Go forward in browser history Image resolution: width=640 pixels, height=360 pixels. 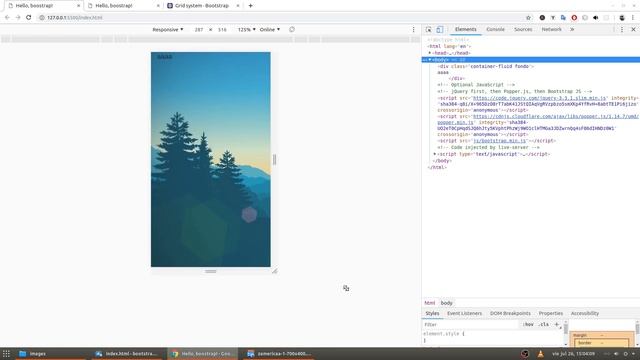click(x=18, y=18)
